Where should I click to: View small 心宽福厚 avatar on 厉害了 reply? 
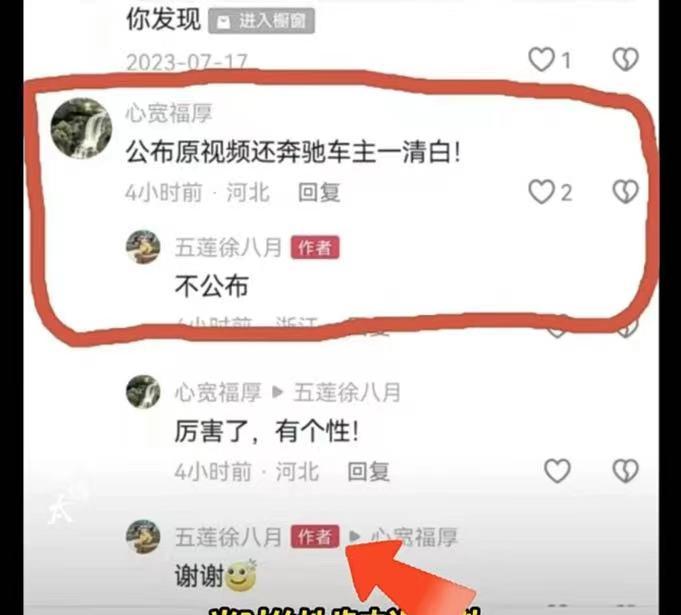pyautogui.click(x=143, y=392)
